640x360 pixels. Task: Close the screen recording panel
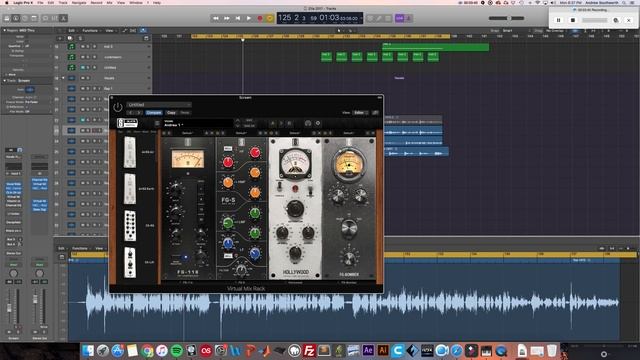pos(629,20)
